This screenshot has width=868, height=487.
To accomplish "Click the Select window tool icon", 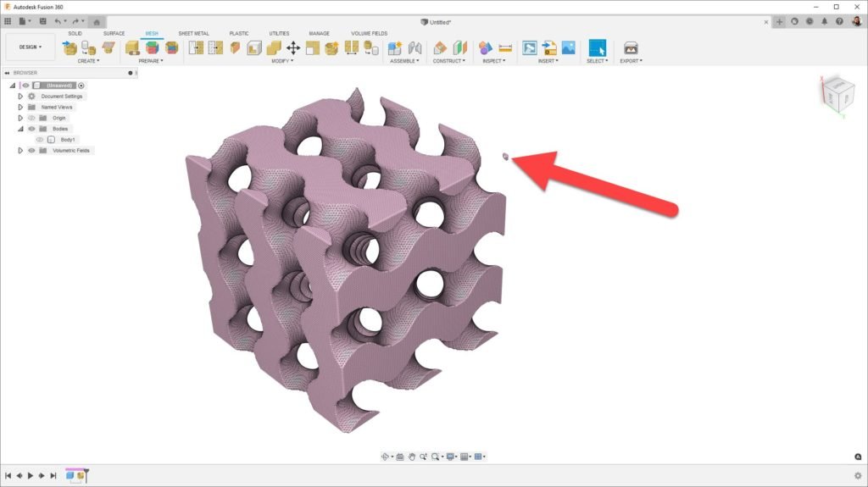I will (x=598, y=47).
